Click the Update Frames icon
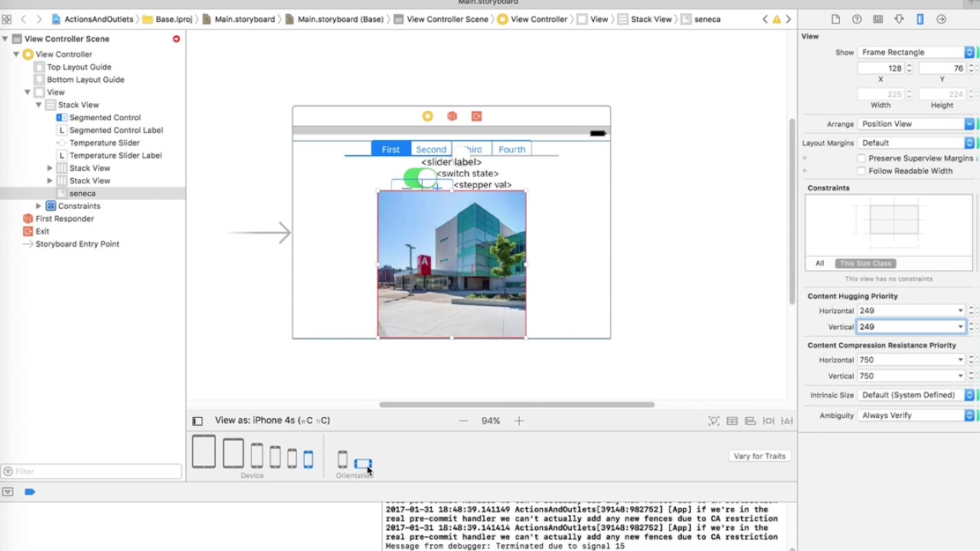 [x=714, y=421]
